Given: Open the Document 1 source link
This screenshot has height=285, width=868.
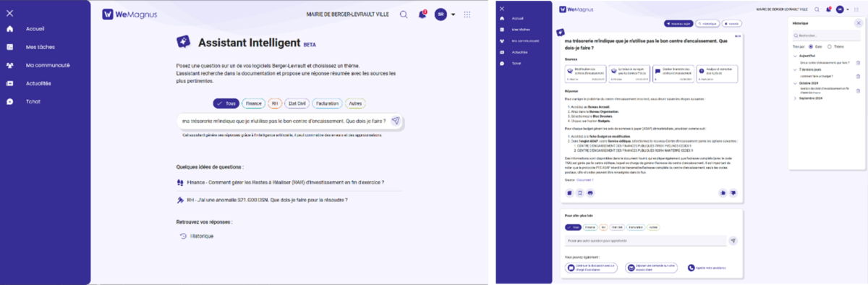Looking at the screenshot, I should pyautogui.click(x=584, y=179).
